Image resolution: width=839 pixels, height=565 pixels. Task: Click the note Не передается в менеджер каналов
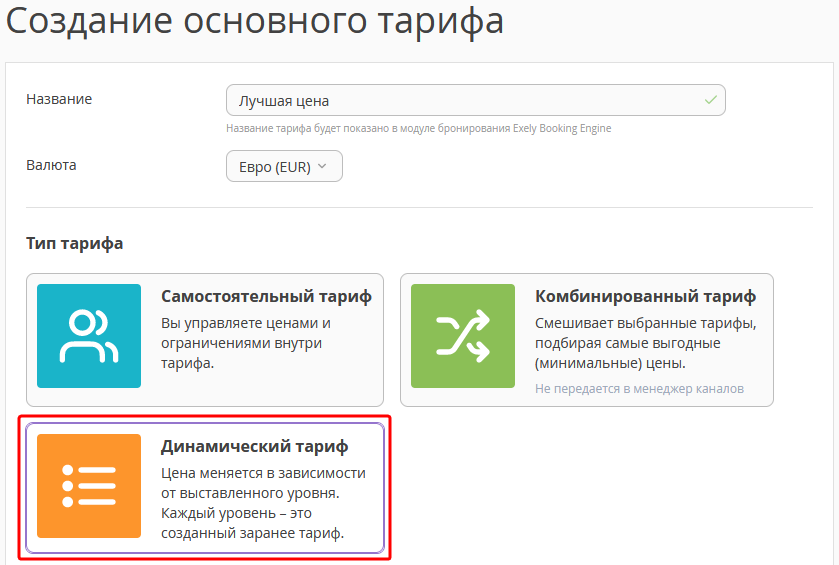tap(639, 389)
